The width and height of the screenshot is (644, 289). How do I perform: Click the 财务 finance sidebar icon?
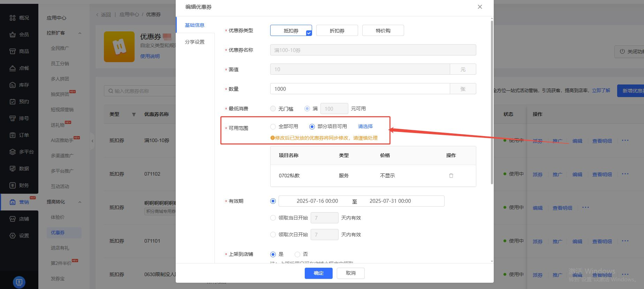pyautogui.click(x=13, y=185)
